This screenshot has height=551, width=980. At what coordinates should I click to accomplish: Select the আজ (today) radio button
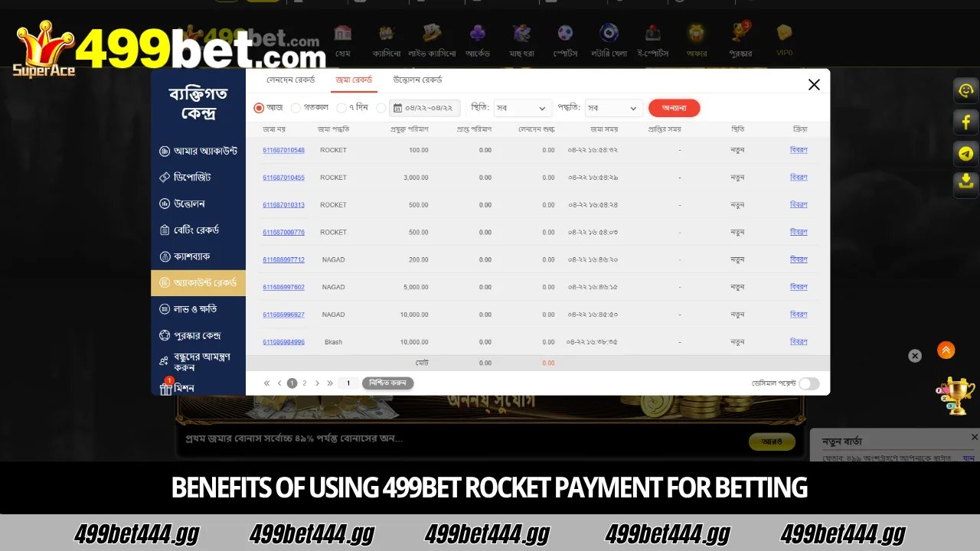[259, 108]
